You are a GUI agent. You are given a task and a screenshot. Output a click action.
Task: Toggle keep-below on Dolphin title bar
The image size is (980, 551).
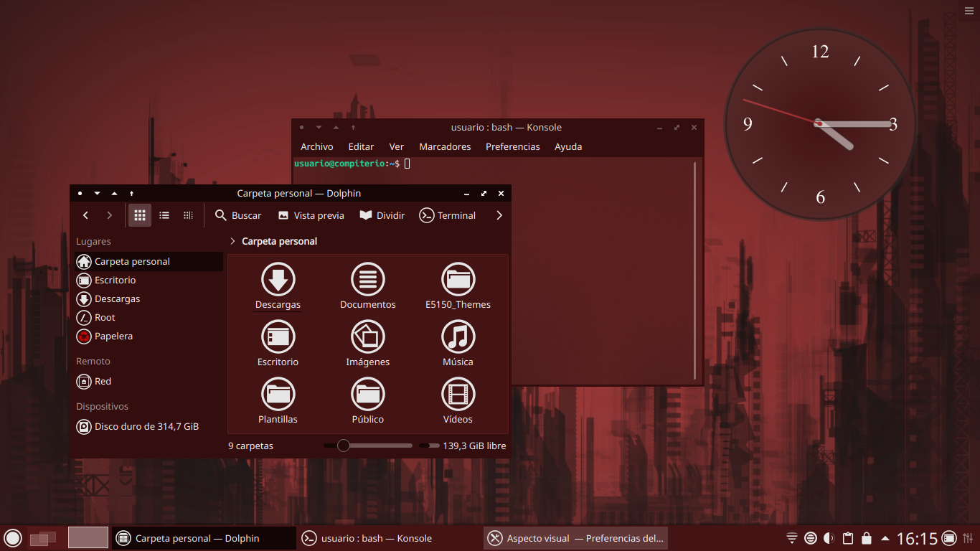(x=97, y=193)
